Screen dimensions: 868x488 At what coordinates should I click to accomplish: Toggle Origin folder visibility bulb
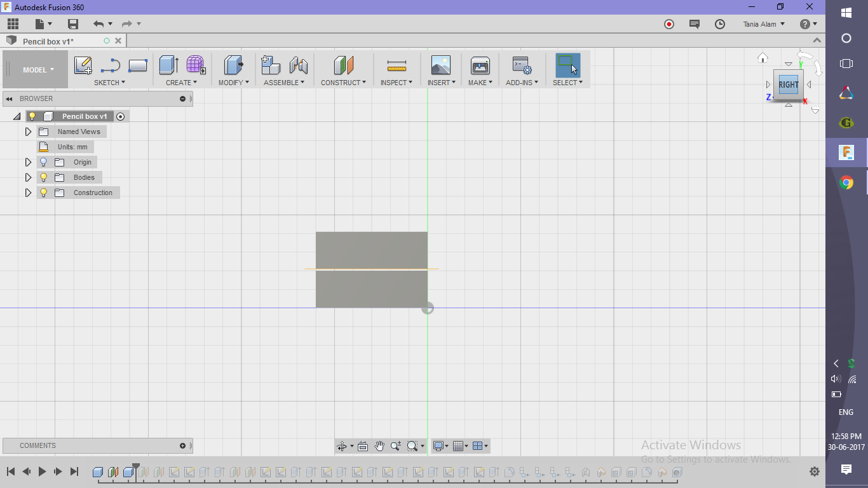pyautogui.click(x=44, y=162)
